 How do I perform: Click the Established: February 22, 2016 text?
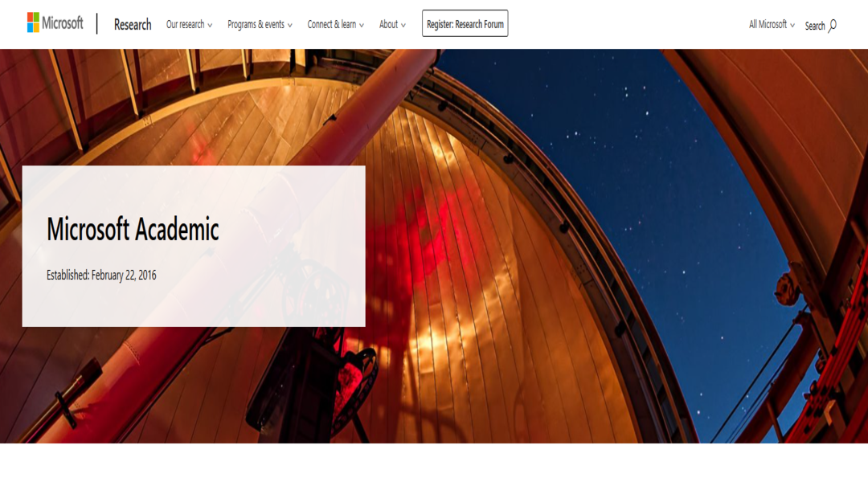101,275
